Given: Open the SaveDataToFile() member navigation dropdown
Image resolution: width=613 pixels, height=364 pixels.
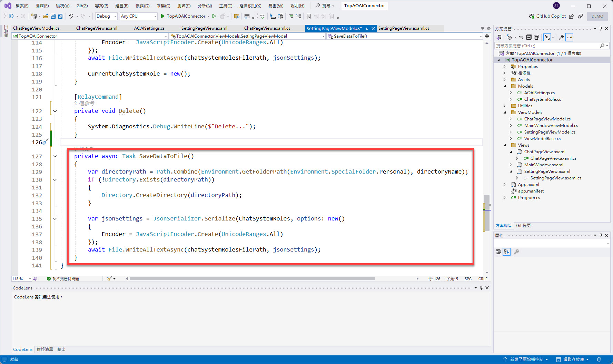Looking at the screenshot, I should click(x=404, y=36).
